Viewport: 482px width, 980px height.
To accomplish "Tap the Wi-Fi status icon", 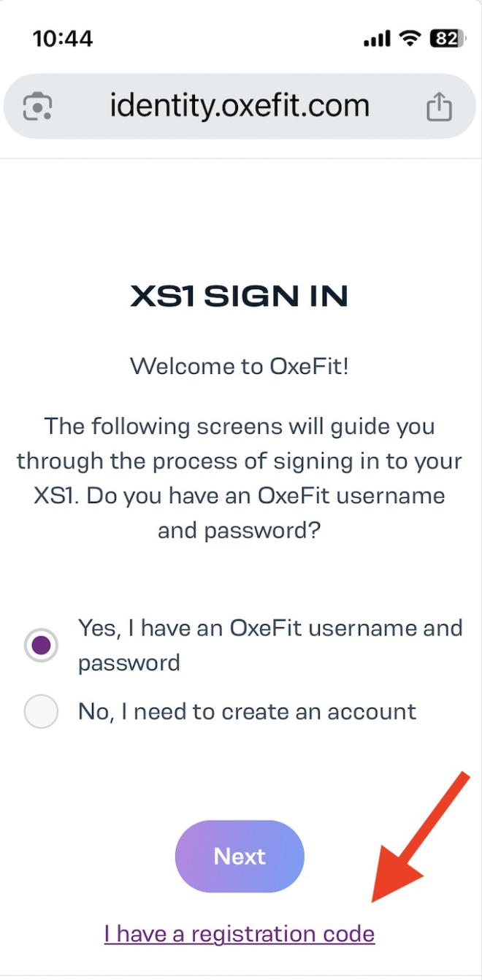I will tap(411, 39).
